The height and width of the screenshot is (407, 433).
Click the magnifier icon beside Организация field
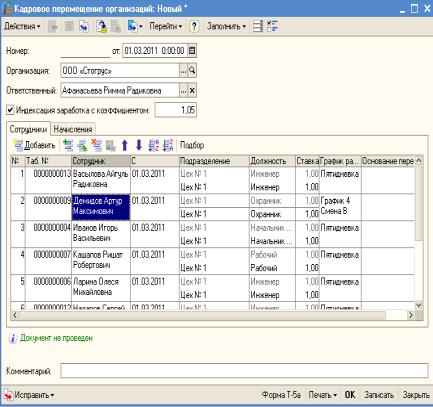tap(192, 71)
